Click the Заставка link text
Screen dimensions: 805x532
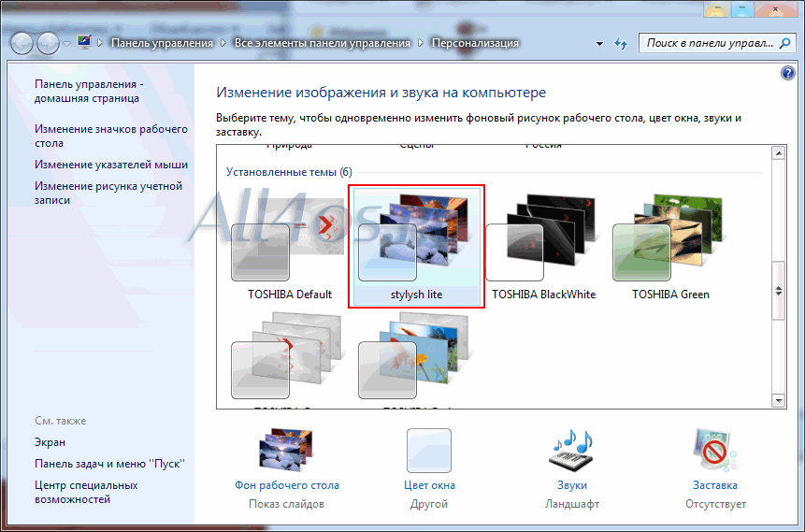(x=714, y=485)
